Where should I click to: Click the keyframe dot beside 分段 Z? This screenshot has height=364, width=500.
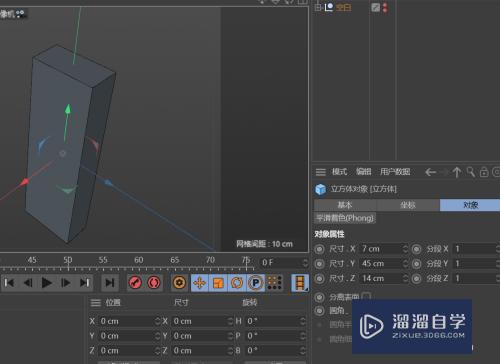click(x=416, y=278)
